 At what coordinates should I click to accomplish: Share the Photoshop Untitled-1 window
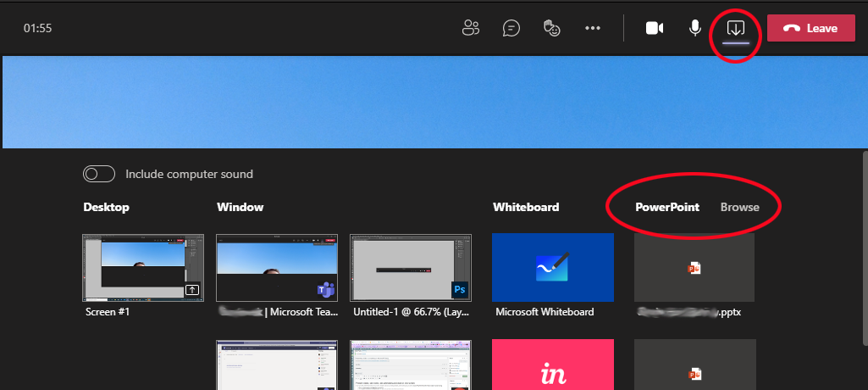[411, 267]
